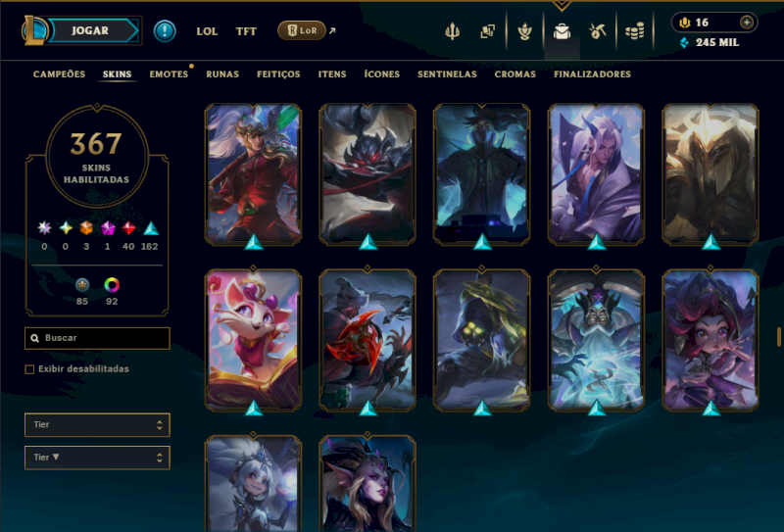Click the plus button beside 16 RP
The width and height of the screenshot is (784, 532).
point(747,23)
